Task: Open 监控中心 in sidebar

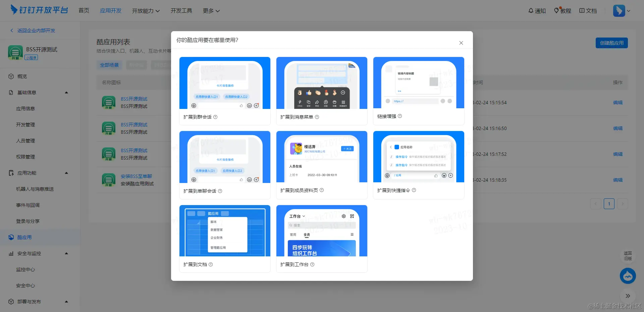Action: click(x=25, y=269)
